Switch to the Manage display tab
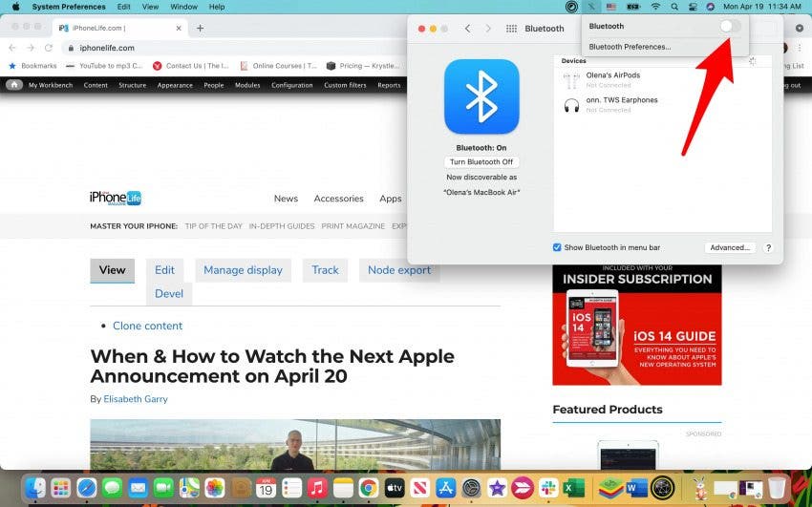This screenshot has height=507, width=812. click(x=243, y=270)
